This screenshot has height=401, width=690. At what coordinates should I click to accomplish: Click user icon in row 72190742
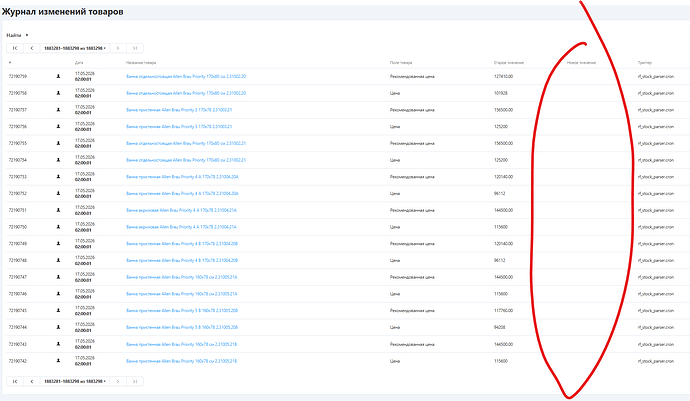click(58, 361)
